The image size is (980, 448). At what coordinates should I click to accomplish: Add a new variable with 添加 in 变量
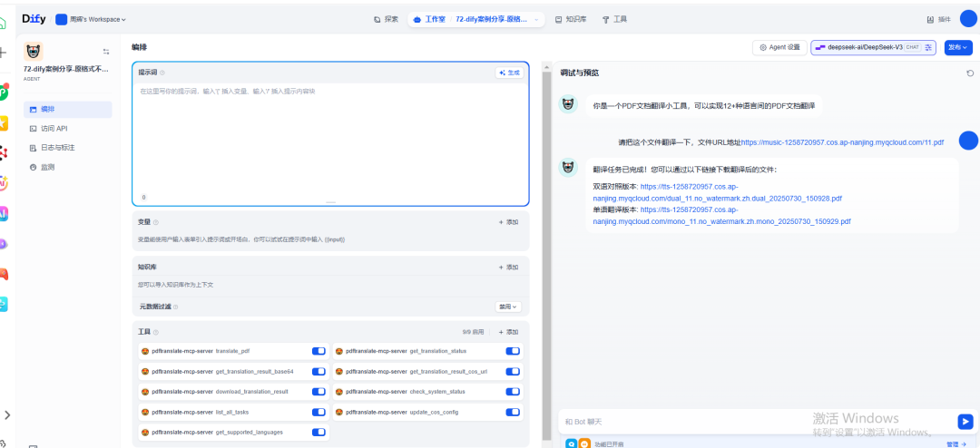508,222
